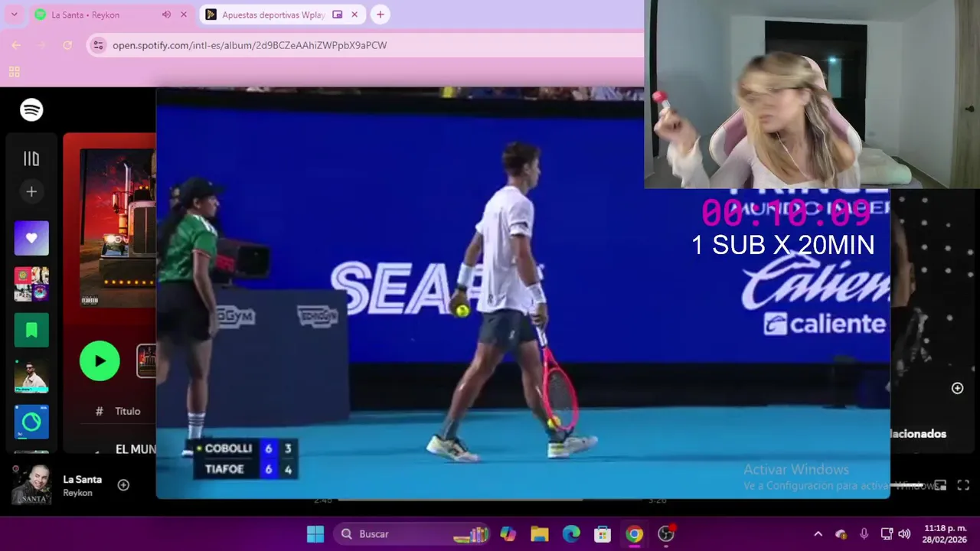Click the Título column header
Image resolution: width=980 pixels, height=551 pixels.
(128, 411)
